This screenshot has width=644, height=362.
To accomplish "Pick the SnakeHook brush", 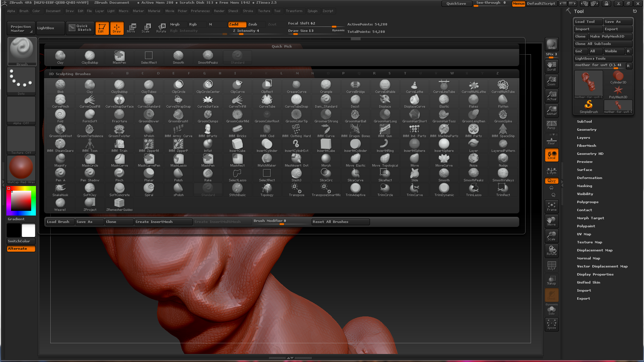I will (60, 190).
